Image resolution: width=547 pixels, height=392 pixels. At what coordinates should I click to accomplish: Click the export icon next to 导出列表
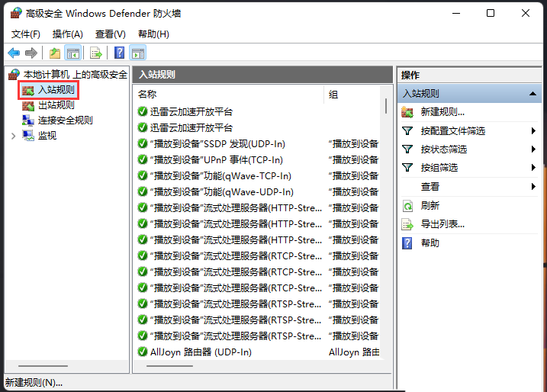click(x=407, y=224)
